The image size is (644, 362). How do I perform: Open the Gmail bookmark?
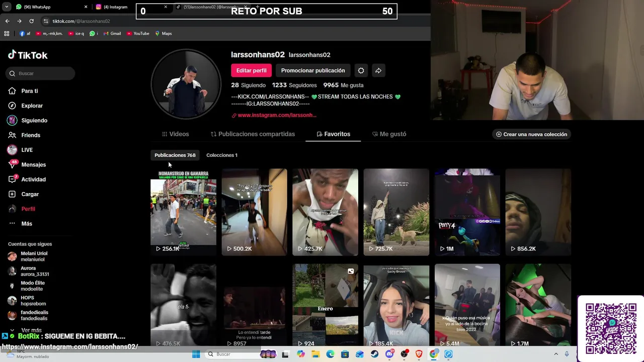(112, 34)
